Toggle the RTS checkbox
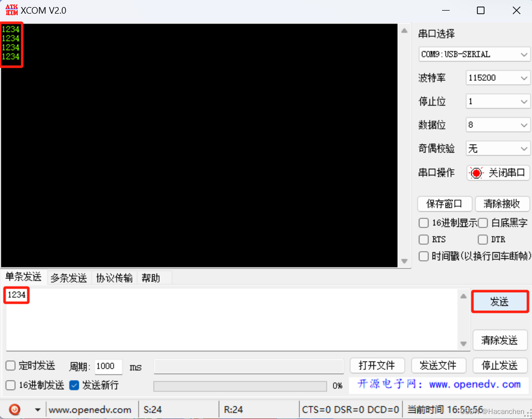 click(x=423, y=240)
